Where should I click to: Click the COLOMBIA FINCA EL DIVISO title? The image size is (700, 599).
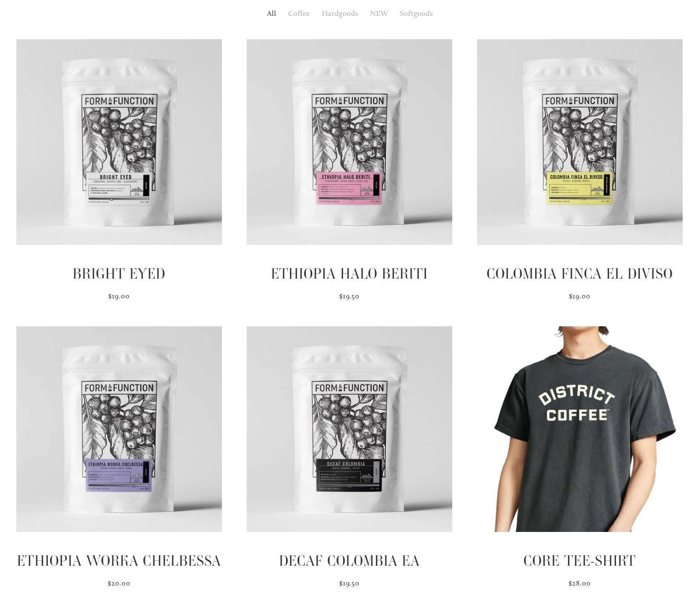coord(580,274)
